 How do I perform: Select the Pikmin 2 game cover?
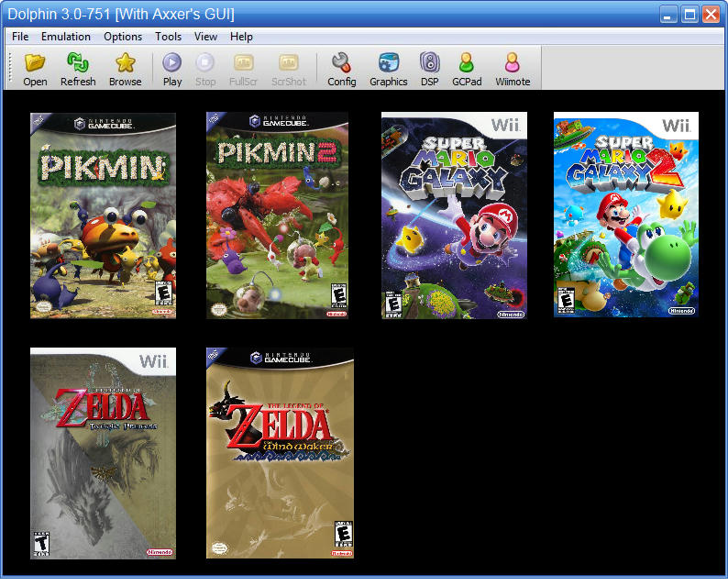tap(277, 216)
